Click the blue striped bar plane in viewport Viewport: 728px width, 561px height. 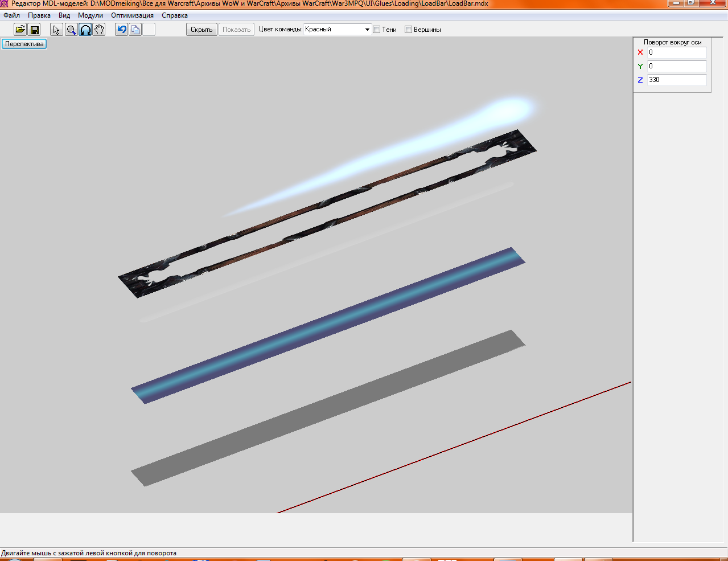pos(328,325)
